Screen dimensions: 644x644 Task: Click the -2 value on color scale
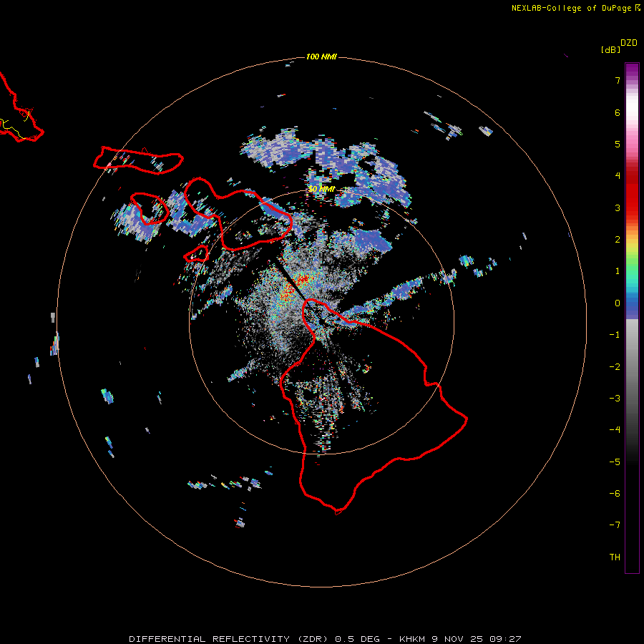pyautogui.click(x=615, y=367)
